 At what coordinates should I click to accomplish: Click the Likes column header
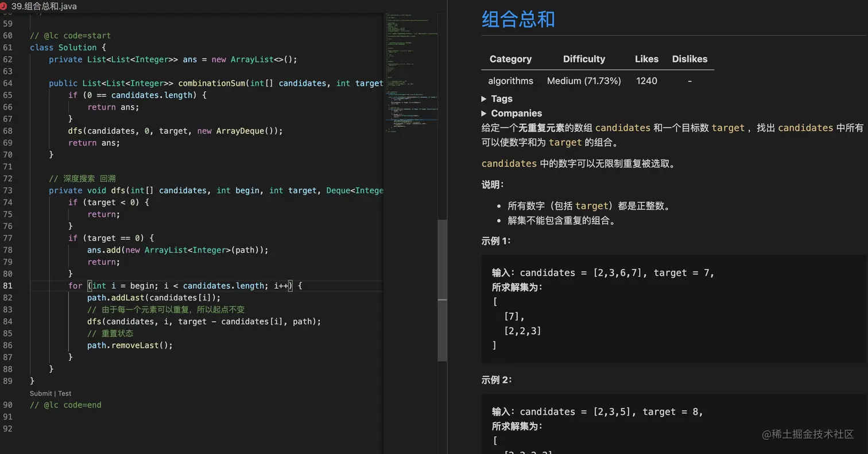pyautogui.click(x=646, y=59)
